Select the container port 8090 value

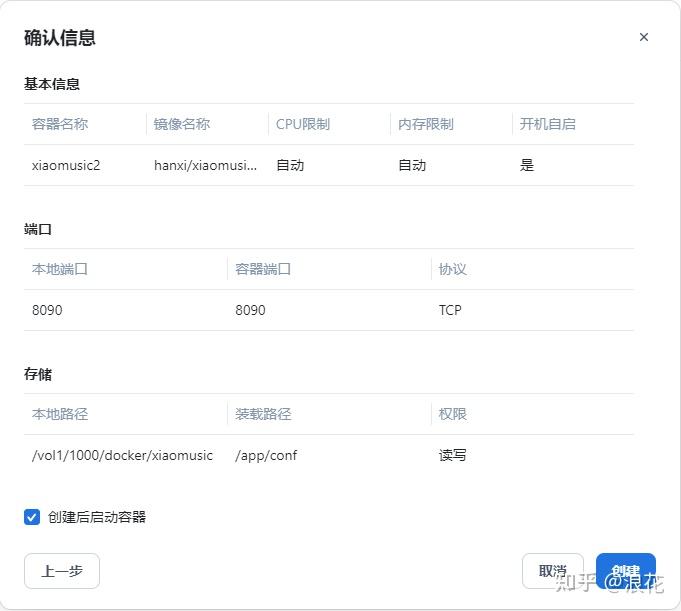pyautogui.click(x=250, y=310)
